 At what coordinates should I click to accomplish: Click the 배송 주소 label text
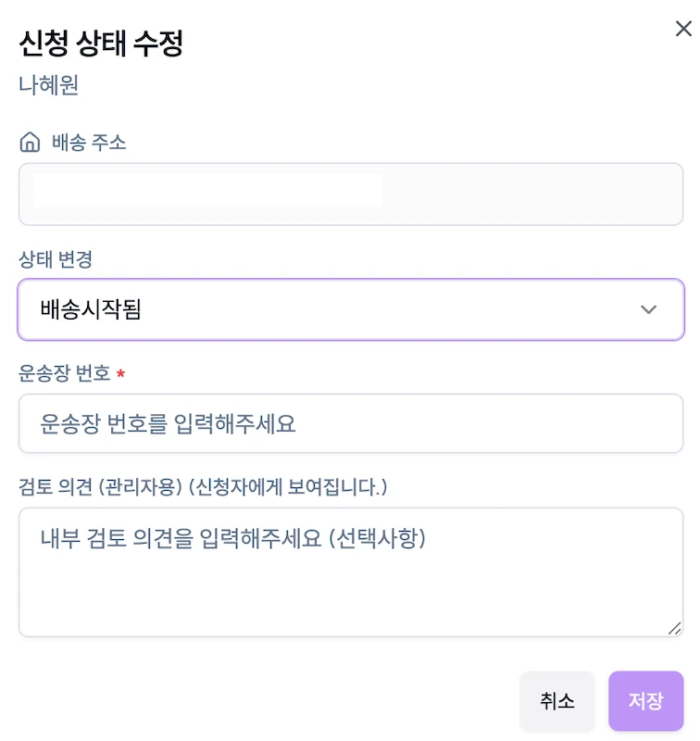89,143
